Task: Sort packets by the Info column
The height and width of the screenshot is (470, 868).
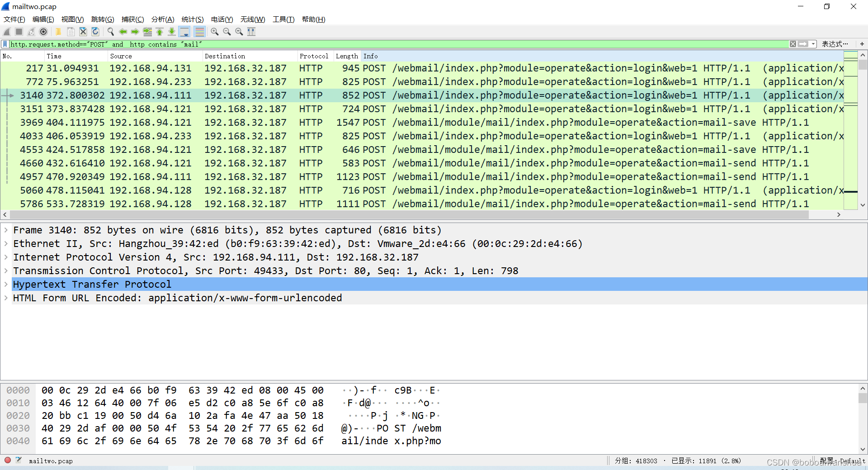Action: click(x=602, y=56)
